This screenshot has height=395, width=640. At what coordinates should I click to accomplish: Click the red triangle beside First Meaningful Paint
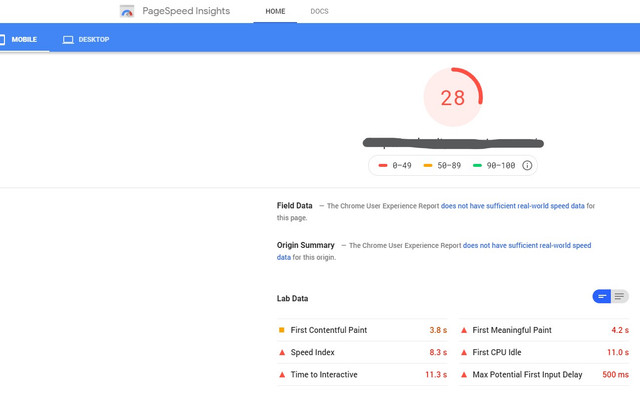click(x=464, y=330)
